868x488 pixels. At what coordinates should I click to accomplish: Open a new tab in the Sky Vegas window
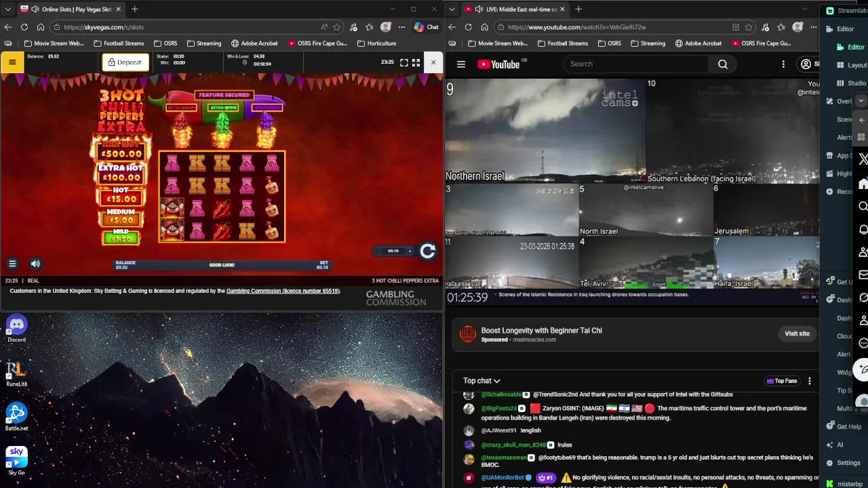pos(134,9)
